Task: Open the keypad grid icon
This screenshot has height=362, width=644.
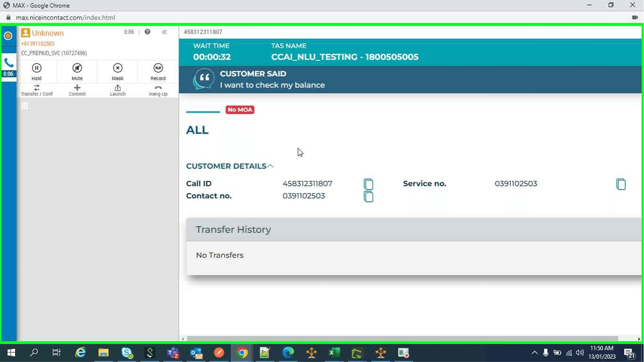Action: pyautogui.click(x=24, y=105)
